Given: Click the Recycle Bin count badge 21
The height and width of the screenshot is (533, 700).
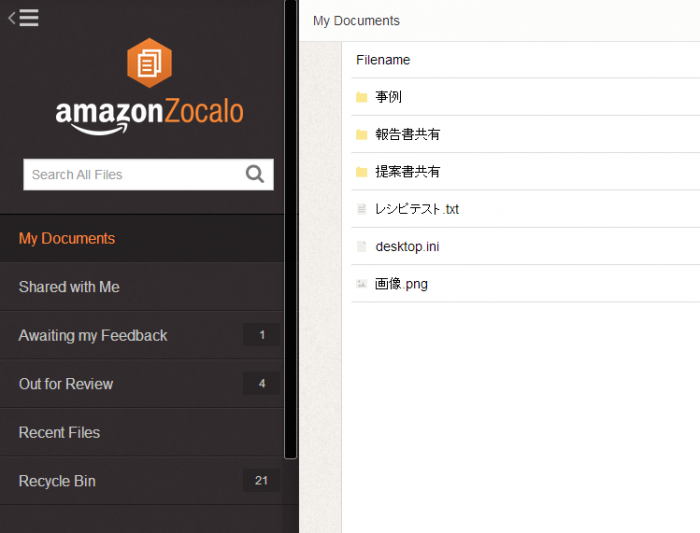Looking at the screenshot, I should click(262, 480).
